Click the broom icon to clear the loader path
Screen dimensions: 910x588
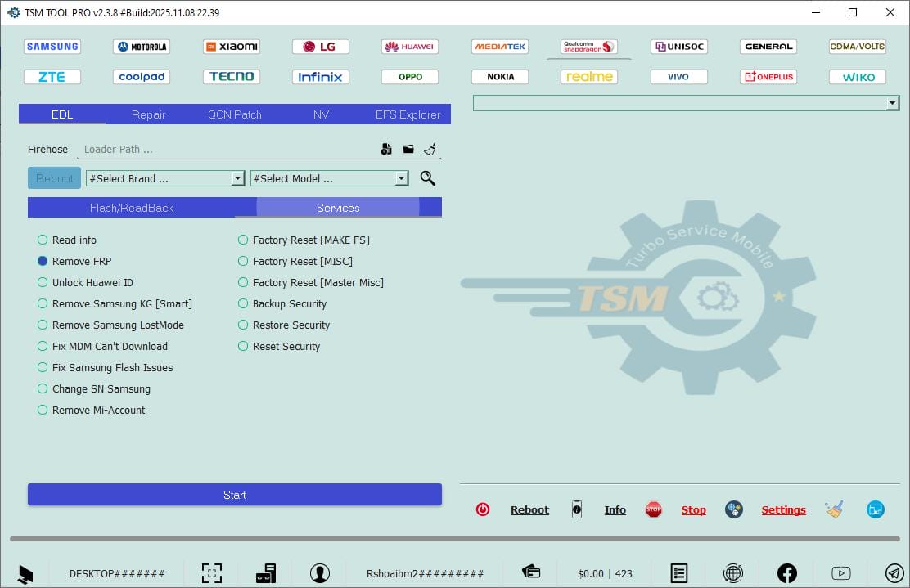[430, 149]
